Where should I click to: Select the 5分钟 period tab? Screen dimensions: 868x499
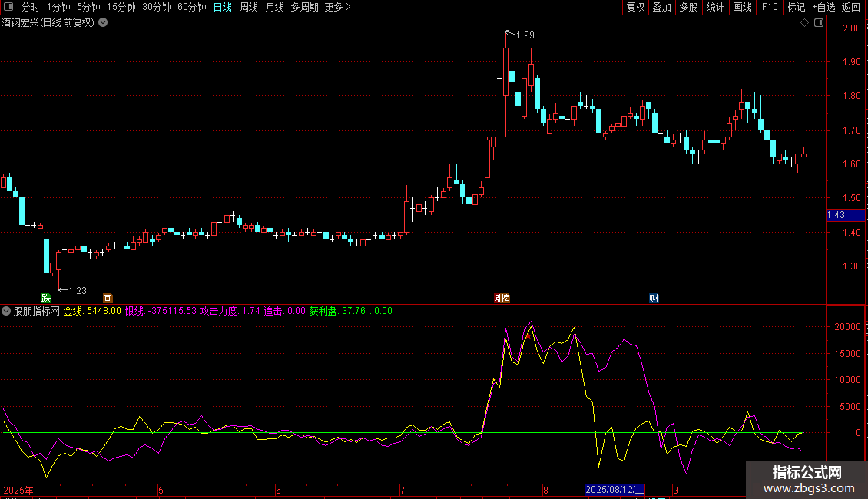click(x=88, y=7)
